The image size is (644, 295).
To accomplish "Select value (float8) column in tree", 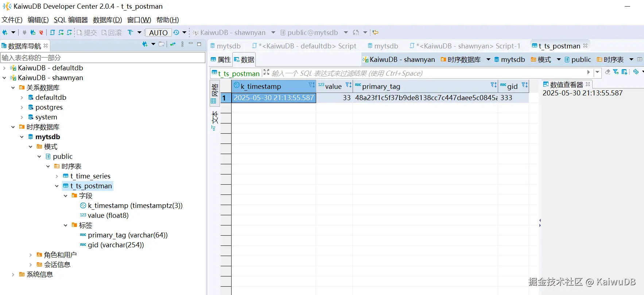I will (x=108, y=215).
